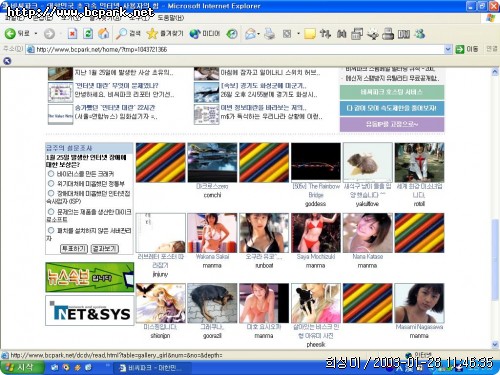Viewport: 500px width, 375px height.
Task: Click the fax machine toolbar icon
Action: click(388, 34)
